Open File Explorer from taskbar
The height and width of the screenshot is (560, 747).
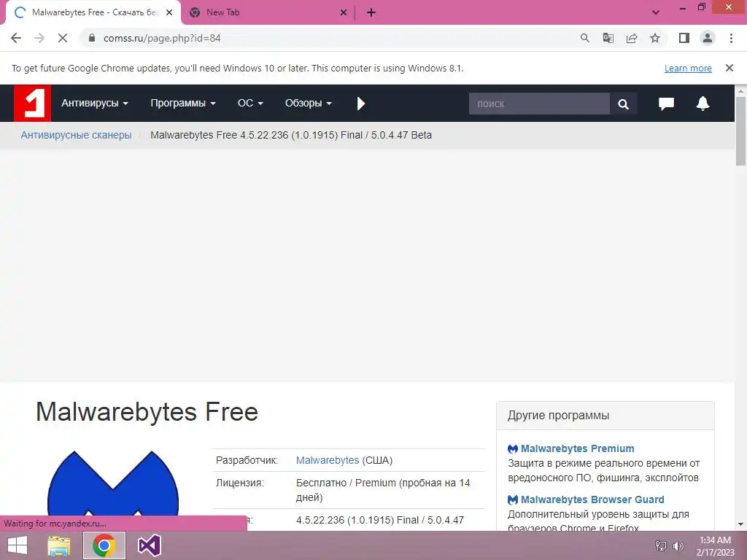click(x=59, y=545)
